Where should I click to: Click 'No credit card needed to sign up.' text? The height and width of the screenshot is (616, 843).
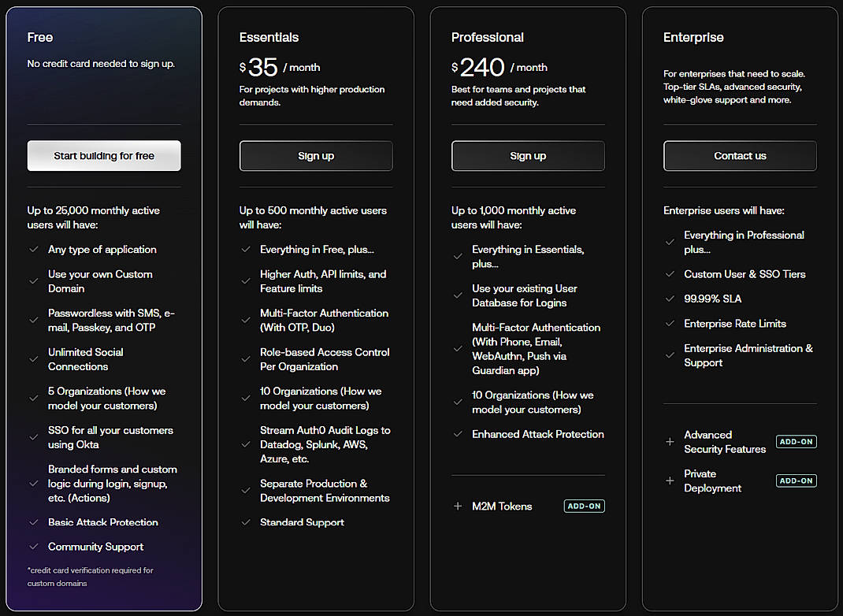click(101, 64)
